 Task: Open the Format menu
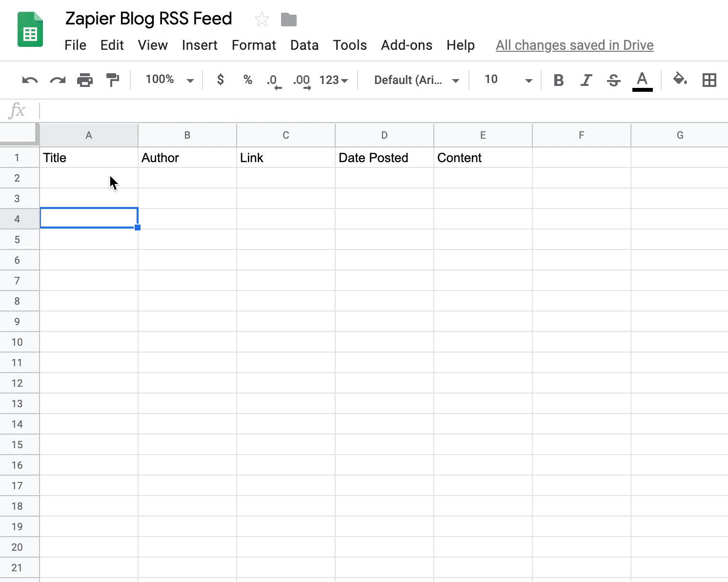[254, 45]
